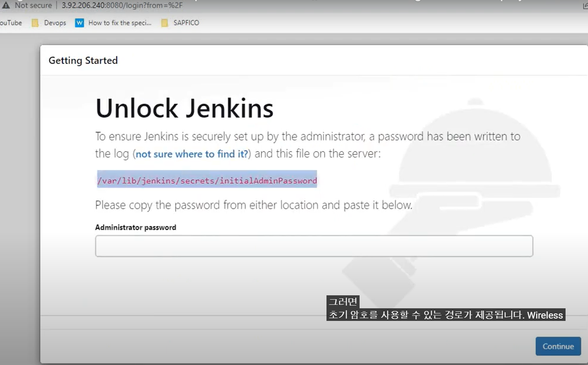Open 'not sure where to find it?' link
Image resolution: width=588 pixels, height=365 pixels.
[192, 154]
